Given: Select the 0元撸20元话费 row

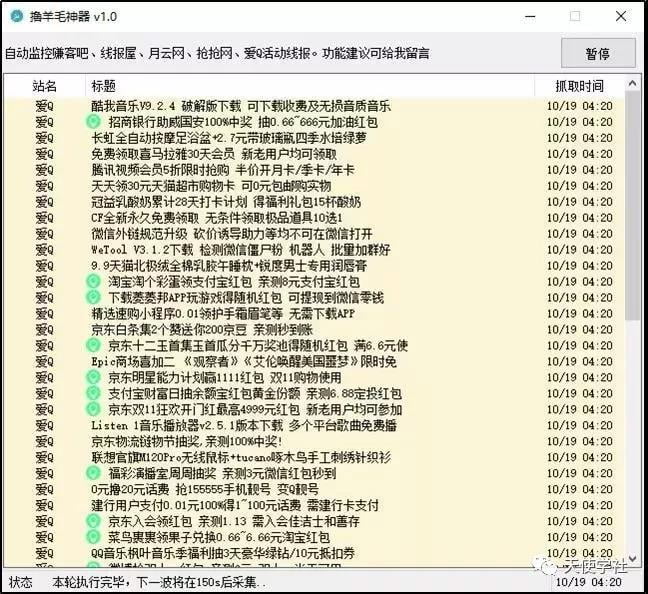Looking at the screenshot, I should point(314,489).
